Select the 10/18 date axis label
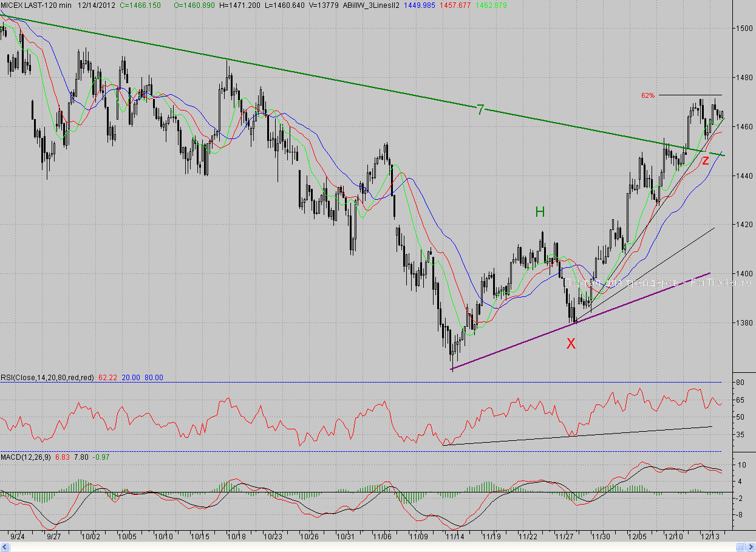Screen dimensions: 756x552 [236, 536]
